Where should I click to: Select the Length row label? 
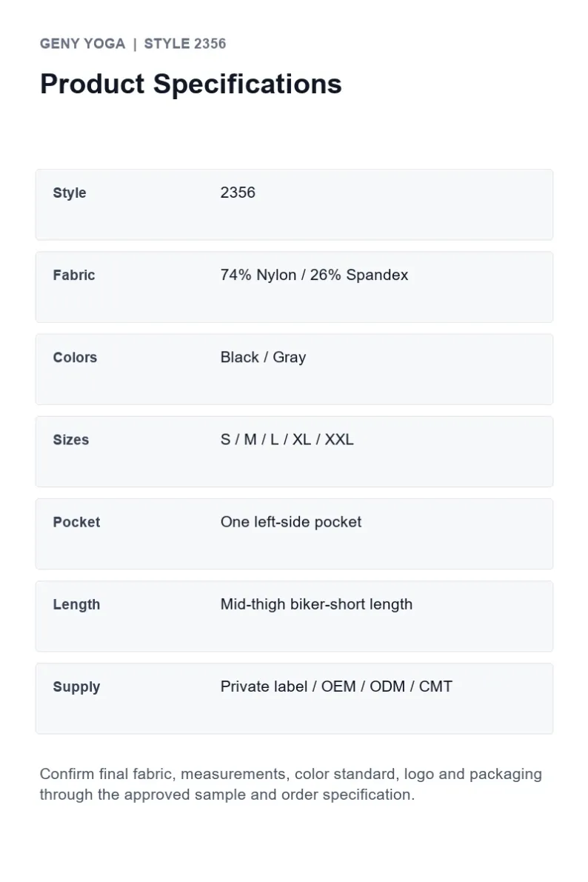tap(76, 605)
